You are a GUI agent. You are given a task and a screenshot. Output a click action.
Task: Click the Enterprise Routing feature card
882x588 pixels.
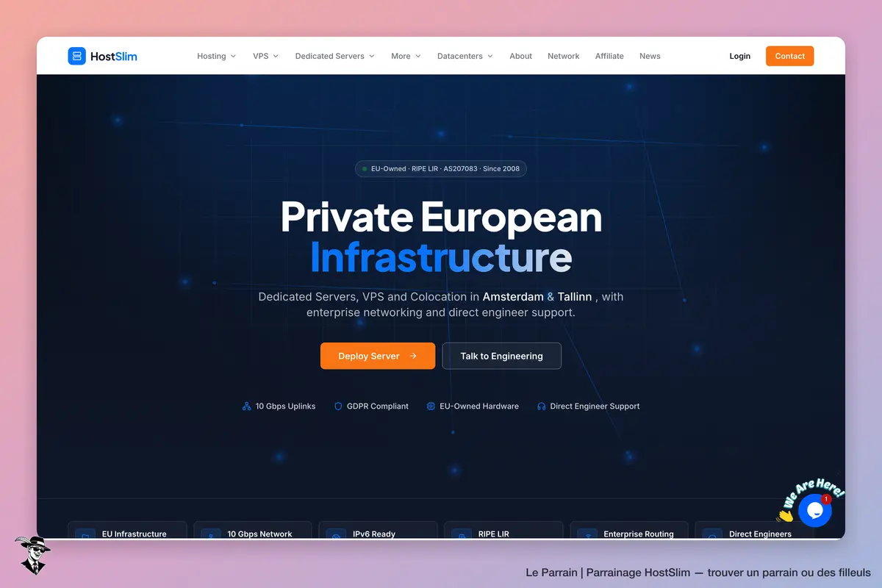(x=629, y=531)
